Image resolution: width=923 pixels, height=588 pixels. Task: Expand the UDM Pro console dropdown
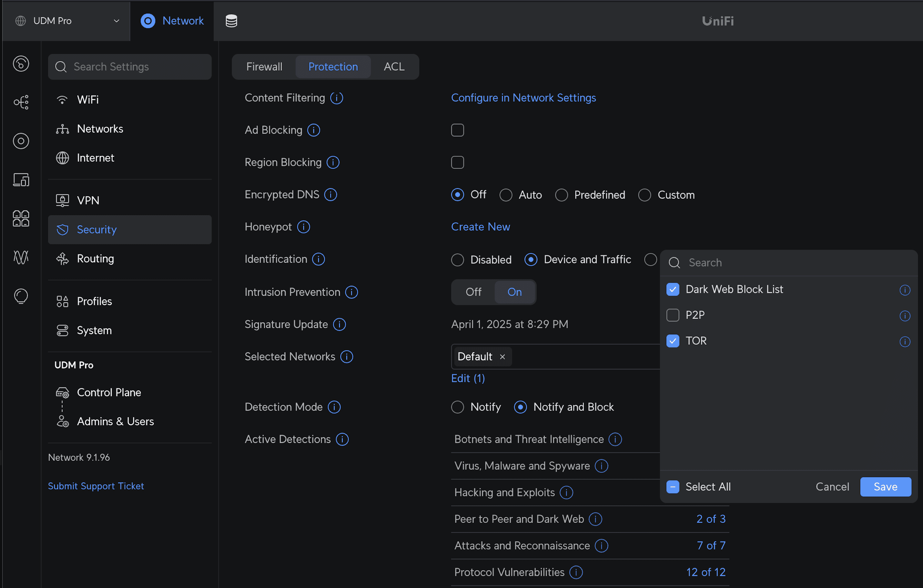tap(116, 21)
